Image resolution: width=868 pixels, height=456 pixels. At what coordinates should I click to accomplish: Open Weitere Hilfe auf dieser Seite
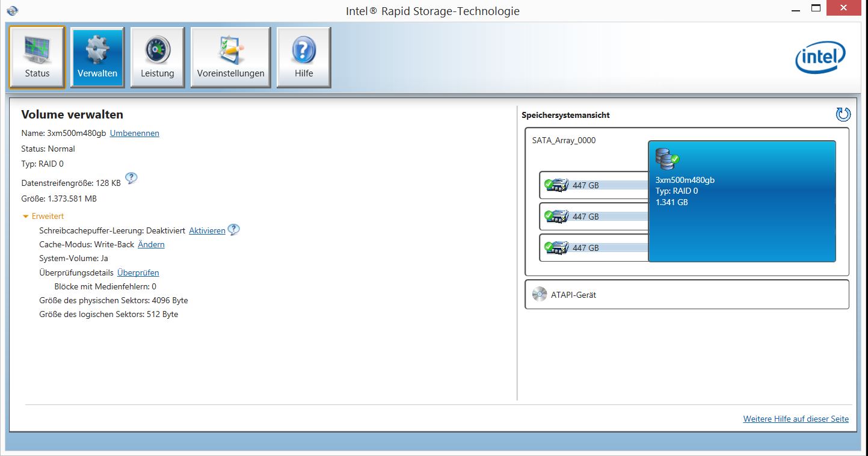pos(795,419)
